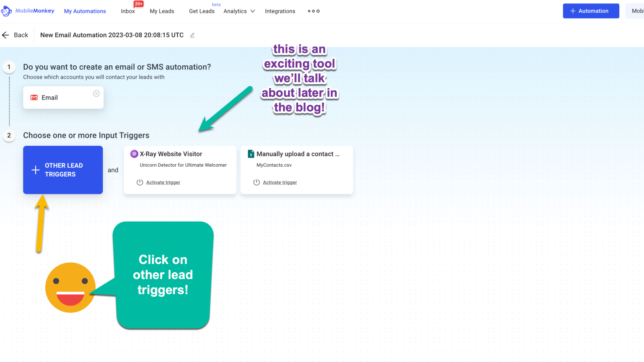644x362 pixels.
Task: Click the Excel icon on the MyContacts.csv card
Action: tap(250, 154)
